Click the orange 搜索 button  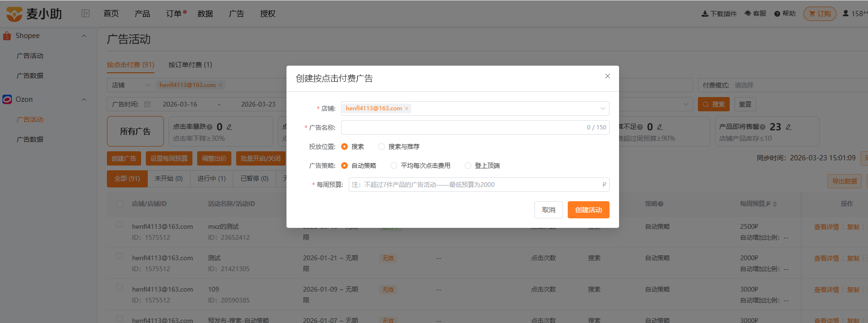[x=714, y=104]
